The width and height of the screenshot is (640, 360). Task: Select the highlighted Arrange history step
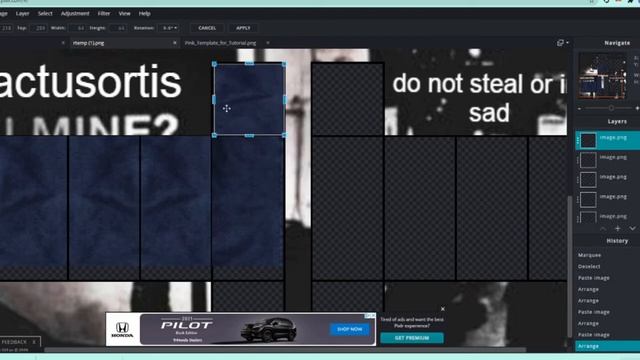(x=608, y=346)
